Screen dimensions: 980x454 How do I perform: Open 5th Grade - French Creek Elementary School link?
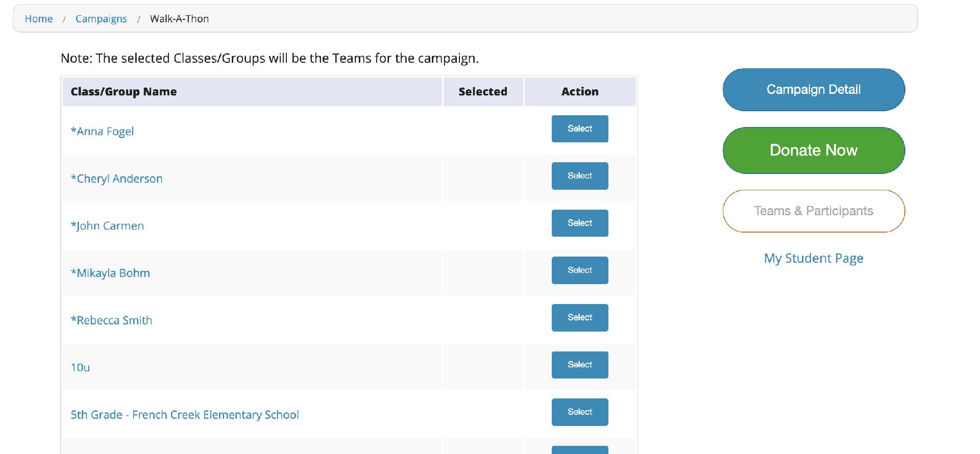(185, 415)
